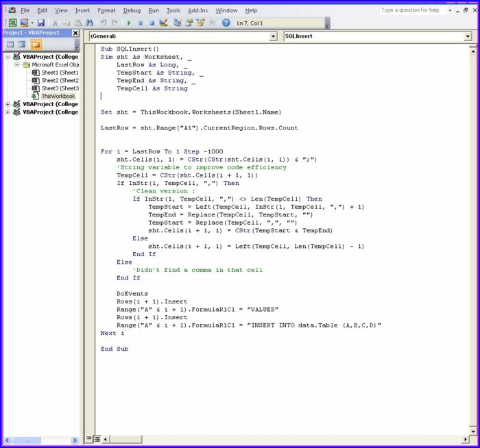Click code window scroll up arrow
The height and width of the screenshot is (448, 480).
coord(473,51)
